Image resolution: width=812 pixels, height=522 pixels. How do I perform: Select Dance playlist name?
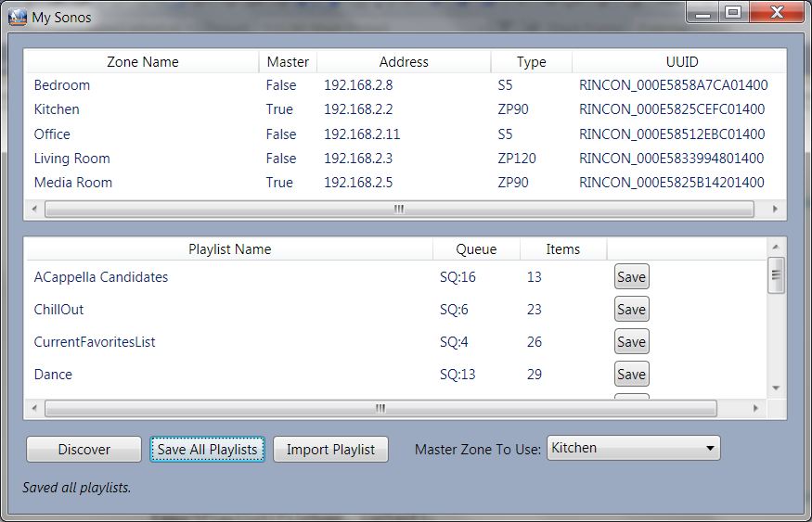[53, 374]
